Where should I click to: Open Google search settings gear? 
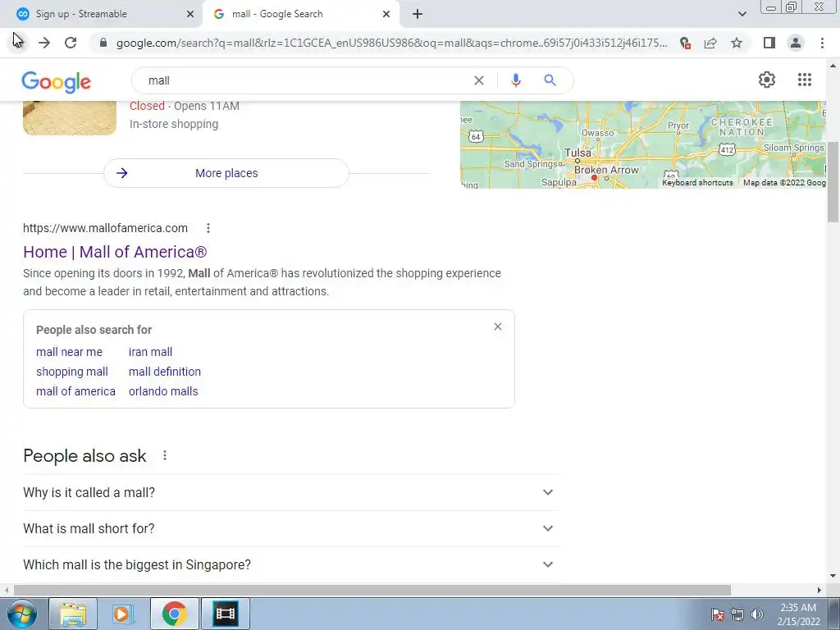pyautogui.click(x=767, y=80)
